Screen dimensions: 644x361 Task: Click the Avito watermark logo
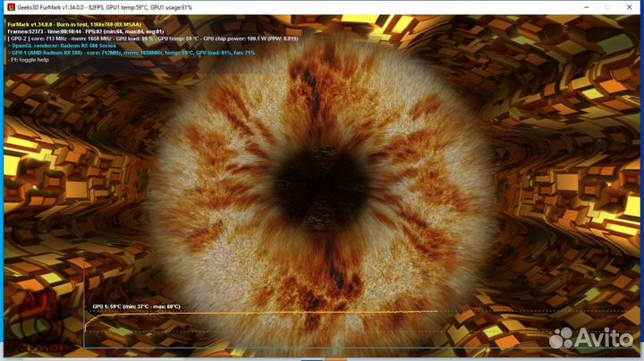tap(590, 339)
